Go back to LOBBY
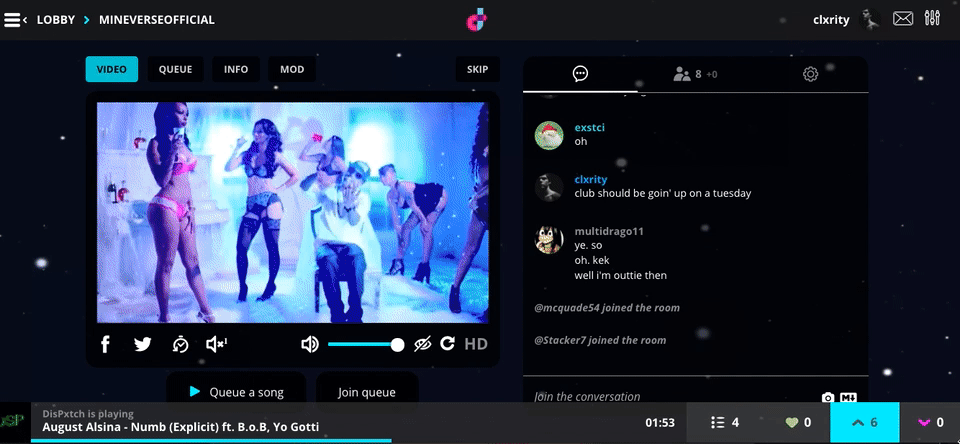 pyautogui.click(x=56, y=20)
